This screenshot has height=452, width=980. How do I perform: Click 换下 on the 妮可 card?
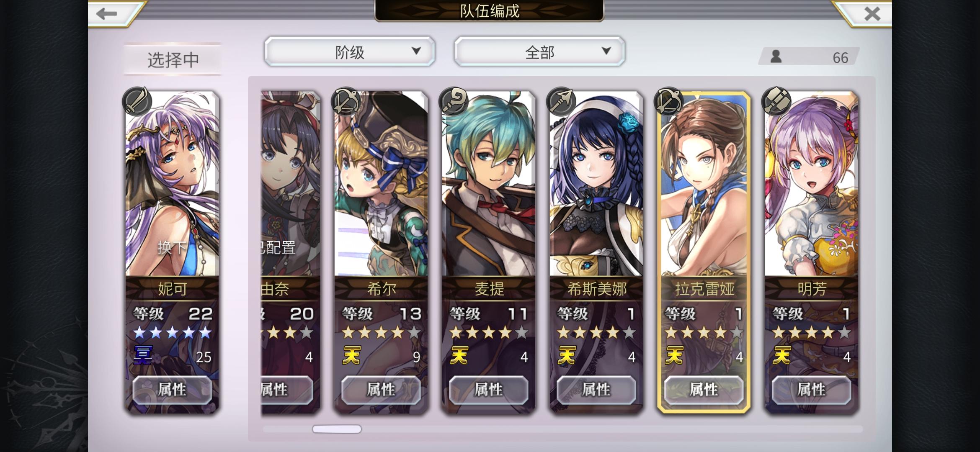(172, 247)
